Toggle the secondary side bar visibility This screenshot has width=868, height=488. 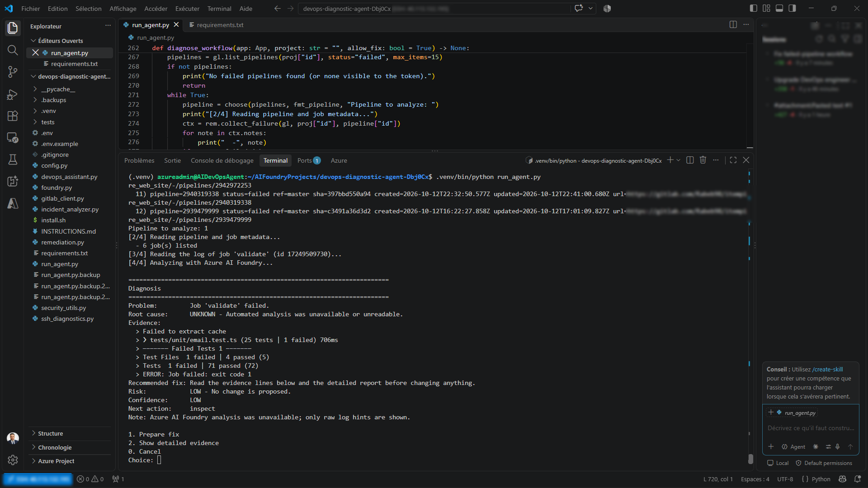tap(792, 8)
